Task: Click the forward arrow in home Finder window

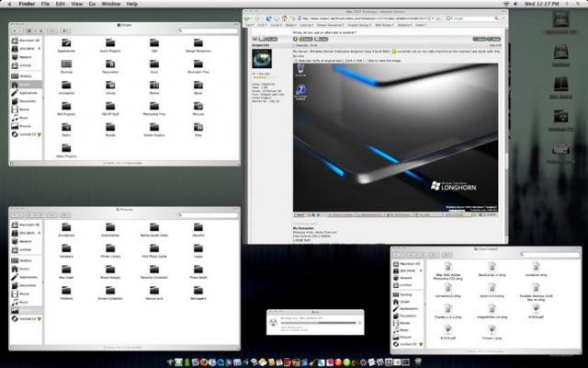Action: click(20, 30)
